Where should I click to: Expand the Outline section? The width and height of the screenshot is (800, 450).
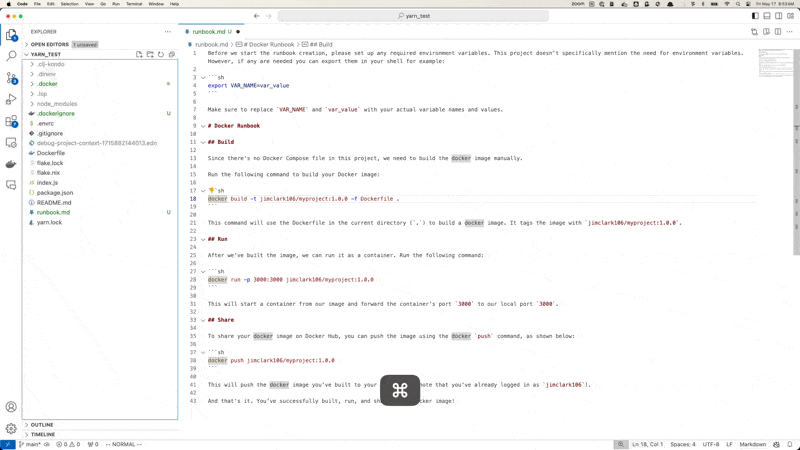click(x=42, y=425)
